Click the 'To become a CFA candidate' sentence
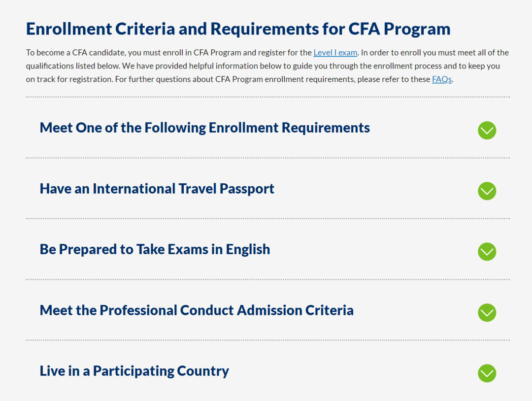The image size is (532, 401). coord(167,53)
